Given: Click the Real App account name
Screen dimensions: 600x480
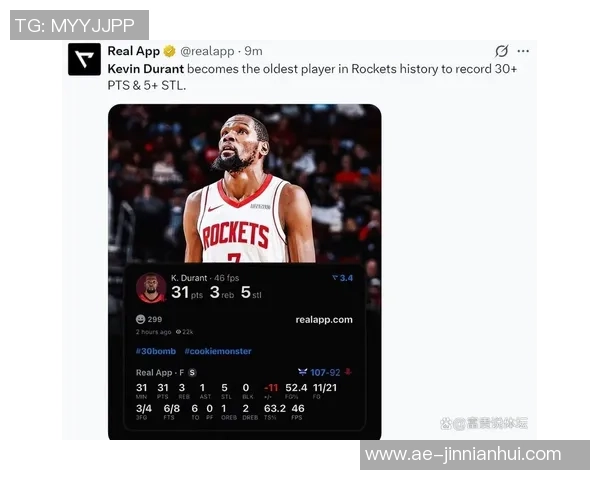Looking at the screenshot, I should (134, 51).
